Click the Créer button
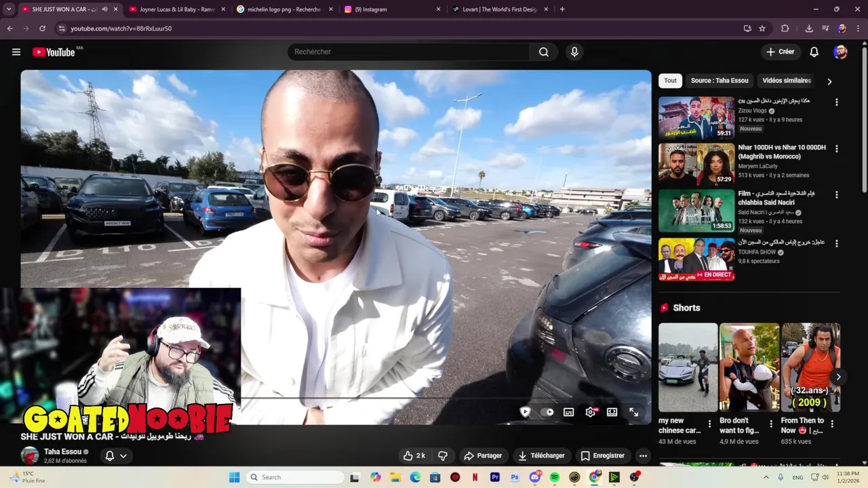This screenshot has width=868, height=488. point(780,52)
